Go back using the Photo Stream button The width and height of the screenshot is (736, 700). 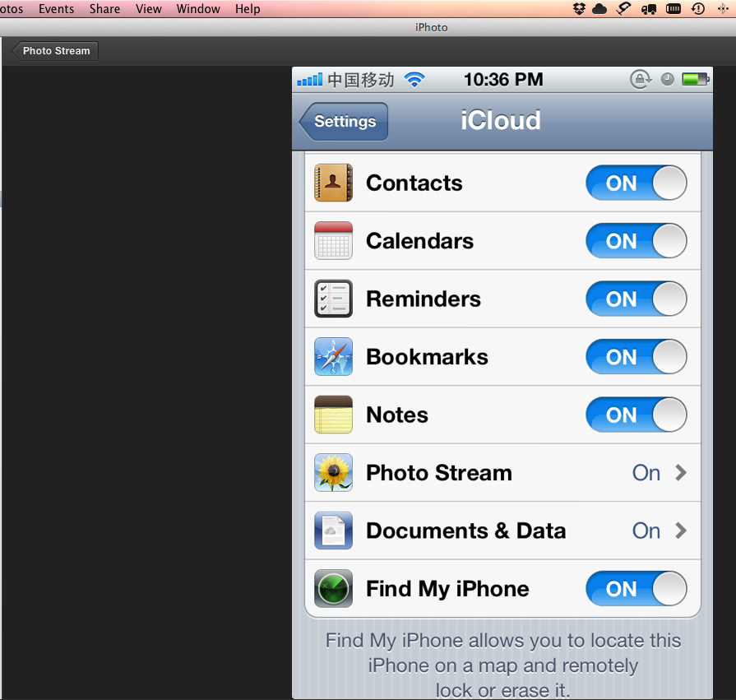point(54,51)
